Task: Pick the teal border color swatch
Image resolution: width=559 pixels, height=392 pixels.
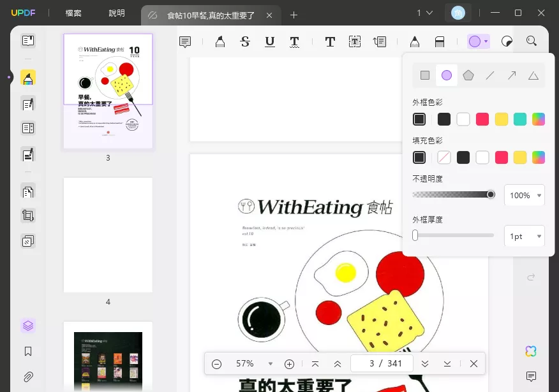Action: pyautogui.click(x=520, y=119)
